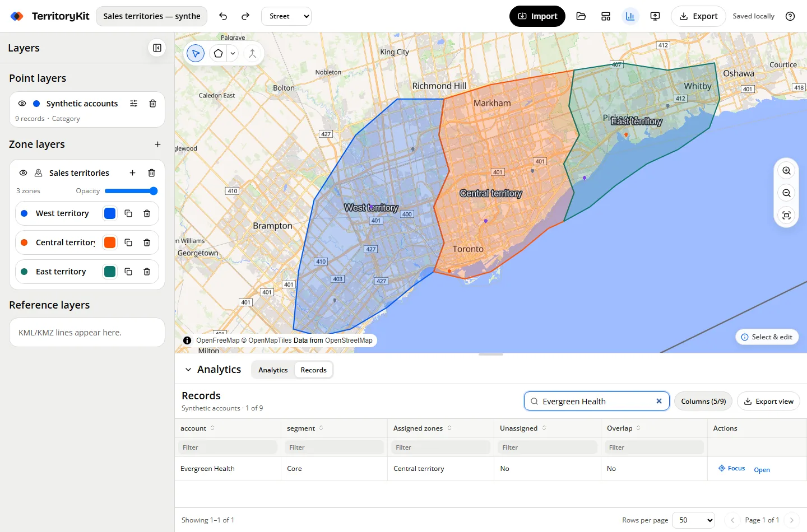Go to next records page

[x=791, y=520]
